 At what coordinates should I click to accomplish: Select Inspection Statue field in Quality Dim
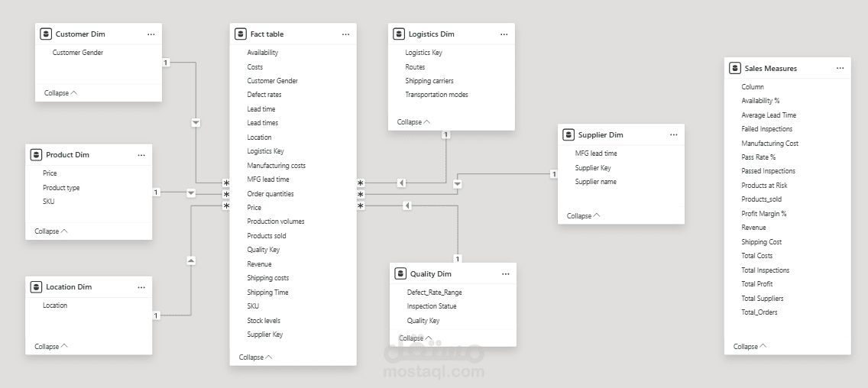[x=432, y=306]
